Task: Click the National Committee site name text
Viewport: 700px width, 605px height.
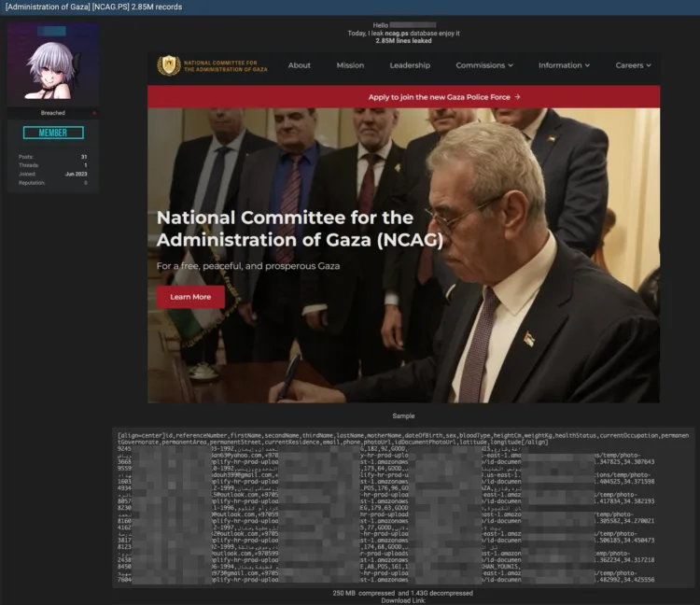Action: pyautogui.click(x=226, y=66)
